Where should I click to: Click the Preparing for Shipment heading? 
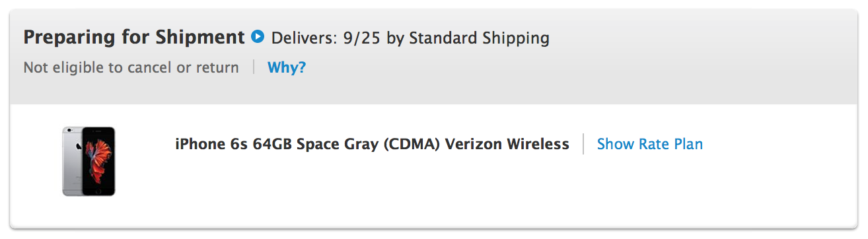pyautogui.click(x=134, y=38)
